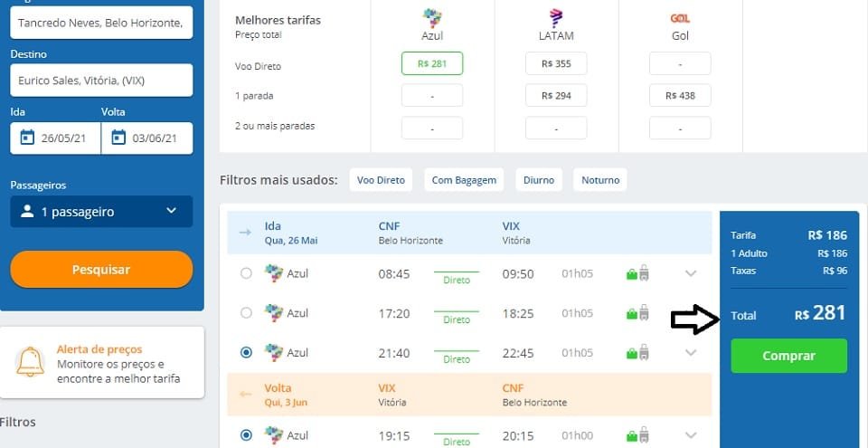The width and height of the screenshot is (868, 448).
Task: Select the 17:20 Azul outbound flight
Action: click(246, 313)
